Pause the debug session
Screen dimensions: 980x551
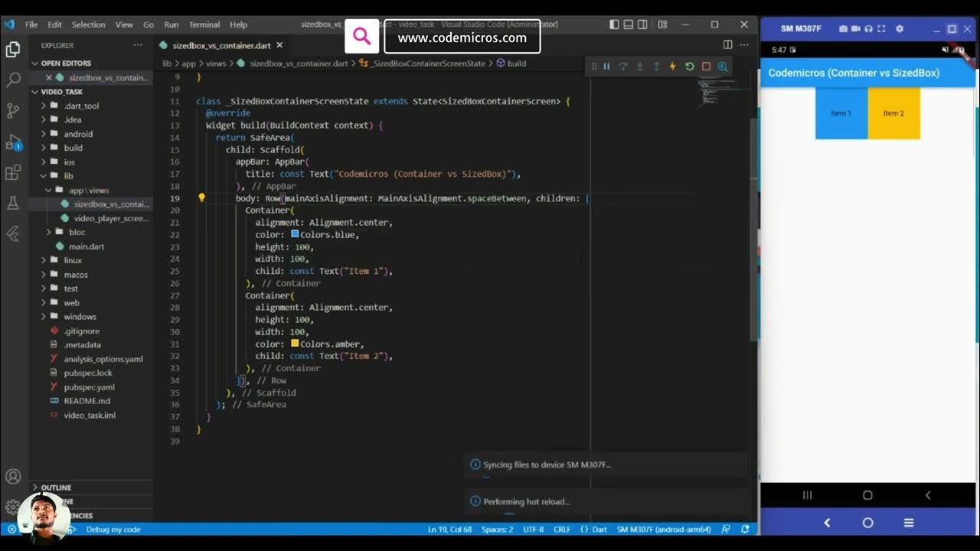pyautogui.click(x=606, y=67)
